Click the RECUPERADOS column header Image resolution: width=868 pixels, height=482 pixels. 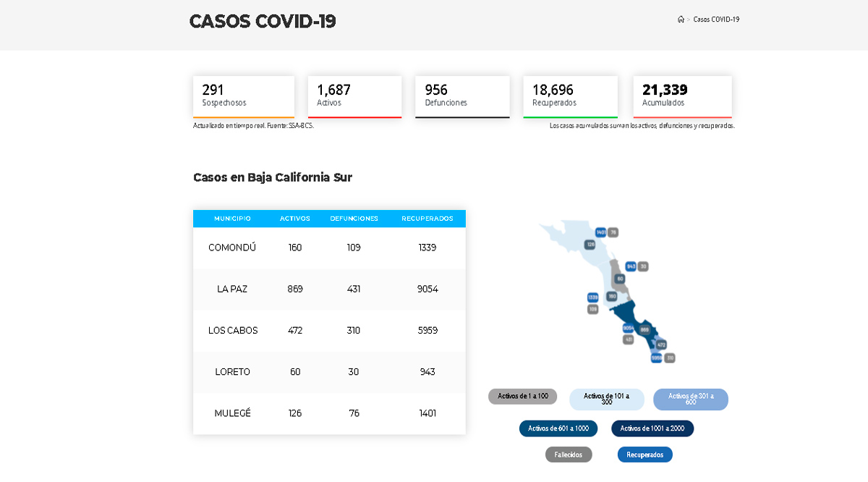(427, 219)
